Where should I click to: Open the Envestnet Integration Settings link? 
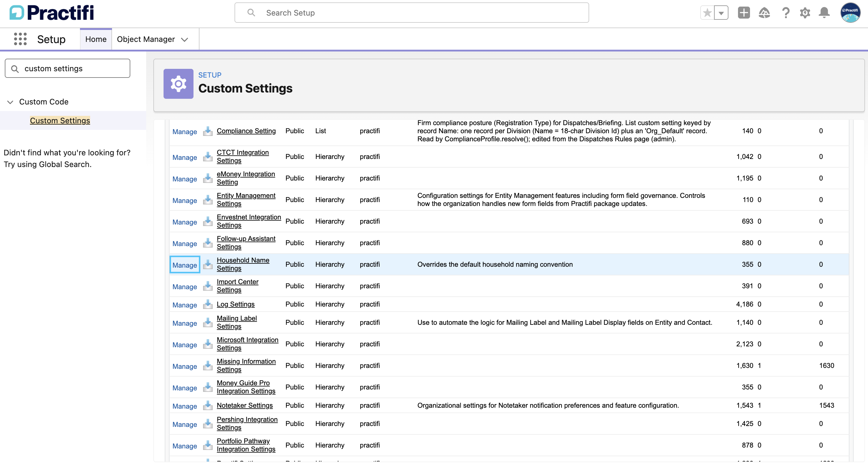click(x=249, y=221)
